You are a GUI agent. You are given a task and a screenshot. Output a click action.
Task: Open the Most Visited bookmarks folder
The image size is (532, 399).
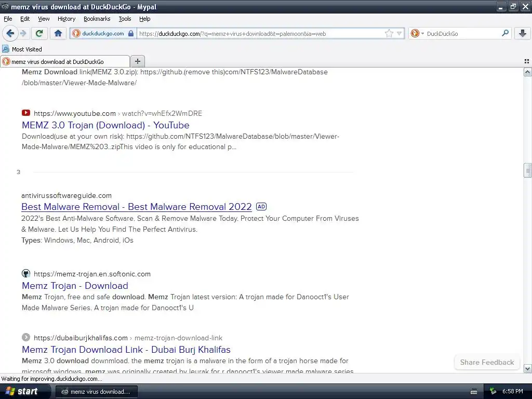(22, 49)
